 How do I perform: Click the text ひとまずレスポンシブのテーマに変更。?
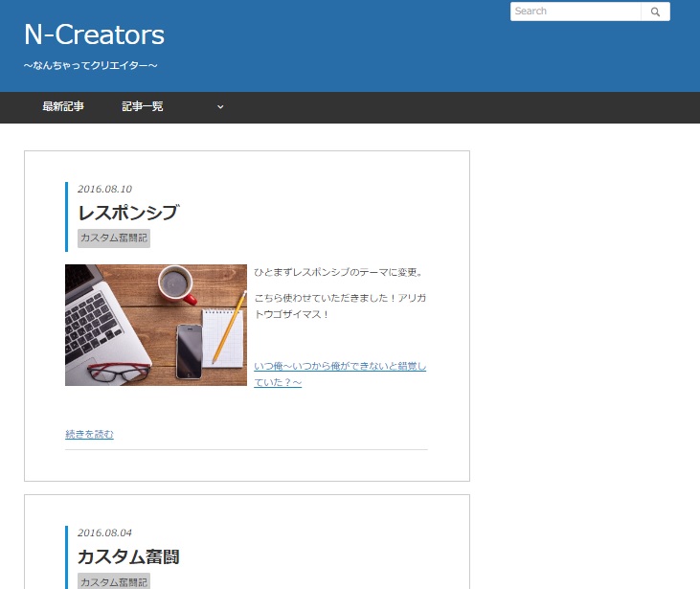(339, 272)
